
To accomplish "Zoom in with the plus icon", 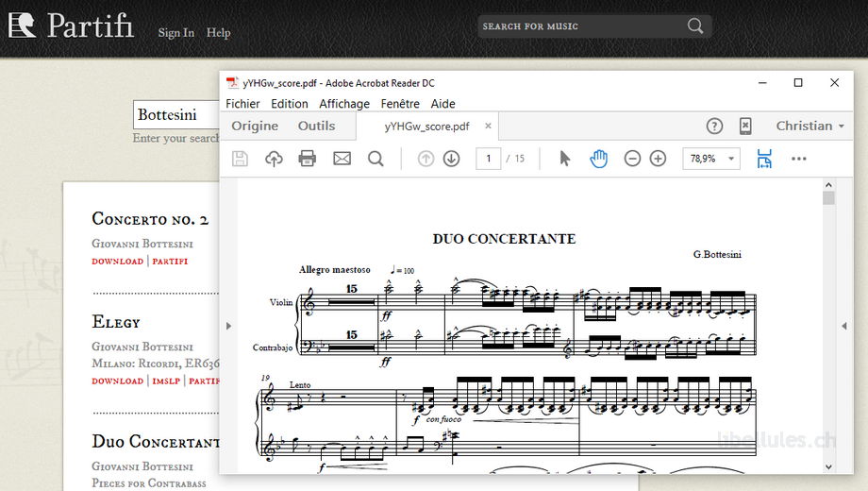I will [658, 159].
